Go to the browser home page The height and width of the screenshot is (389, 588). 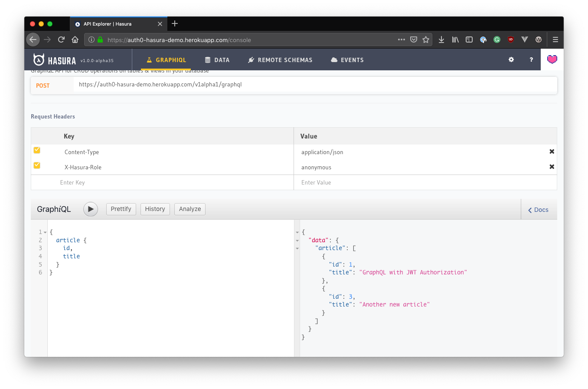click(x=75, y=40)
